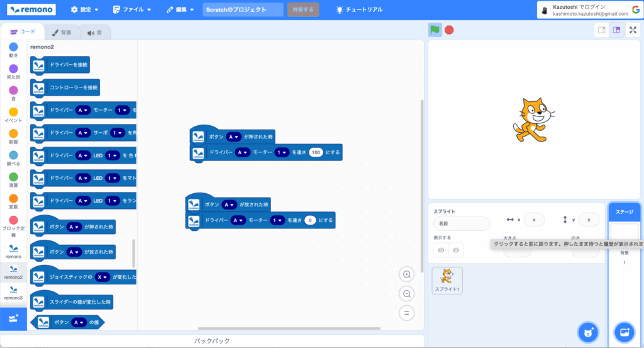This screenshot has width=644, height=348.
Task: Switch to small stage layout
Action: (x=602, y=30)
